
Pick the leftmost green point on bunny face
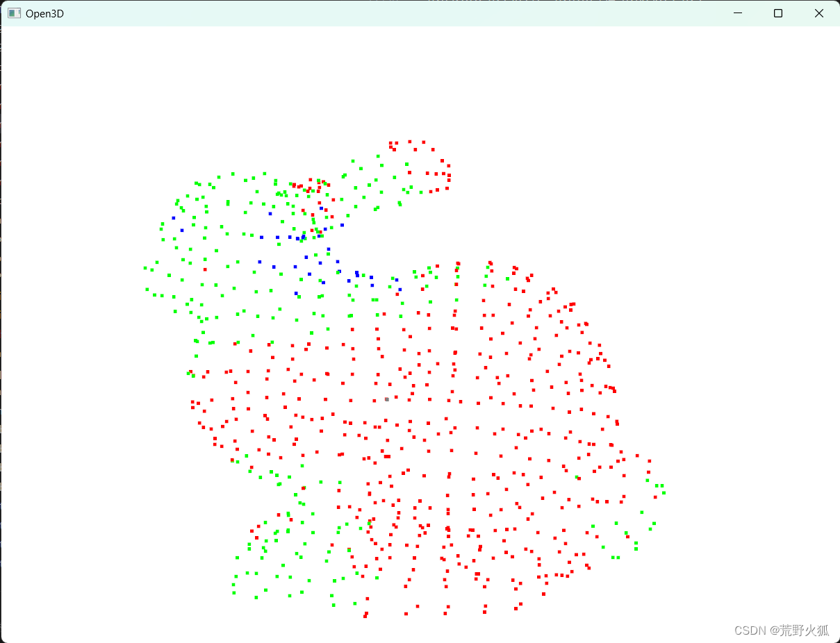pos(145,267)
